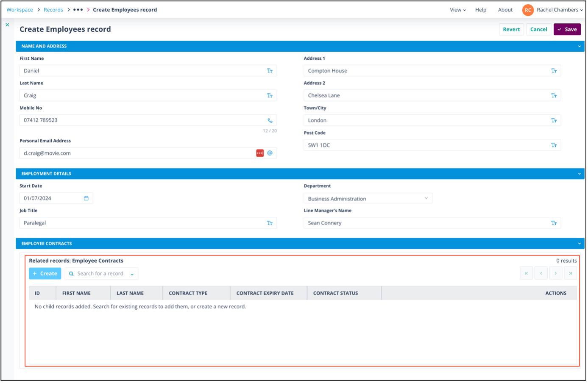Navigate to Records breadcrumb
Viewport: 588px width, 383px height.
(53, 10)
